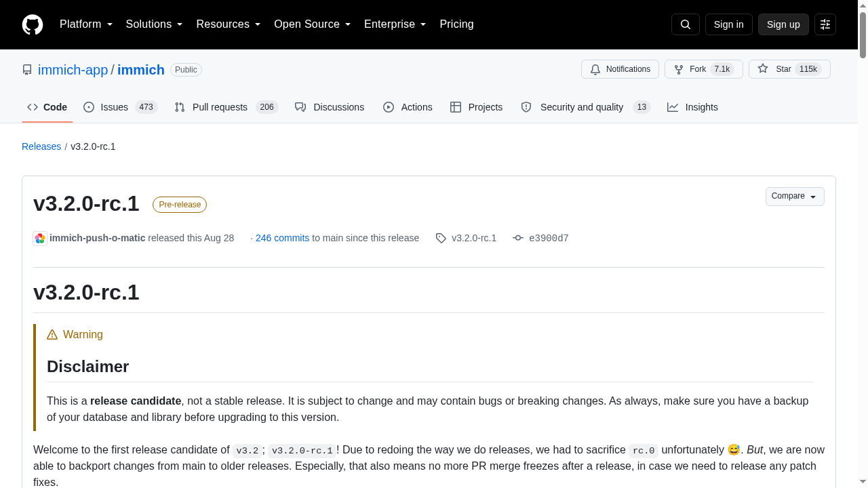Click the Fork icon
The image size is (868, 488).
tap(679, 69)
